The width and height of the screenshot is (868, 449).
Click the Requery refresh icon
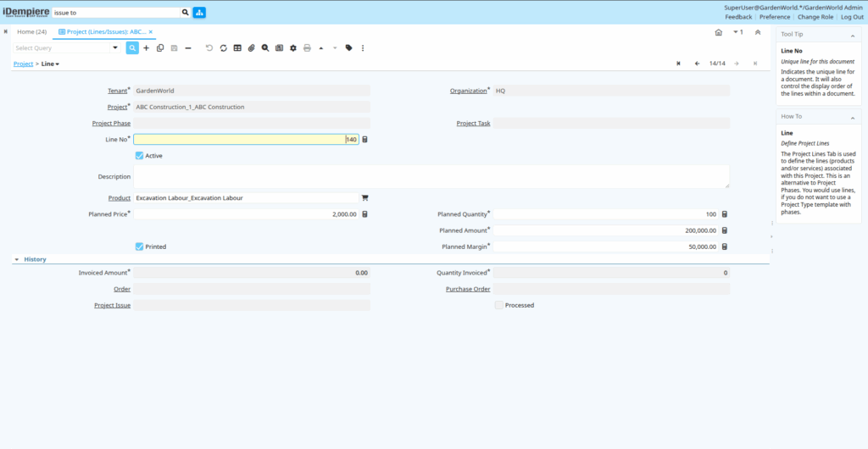pyautogui.click(x=224, y=48)
